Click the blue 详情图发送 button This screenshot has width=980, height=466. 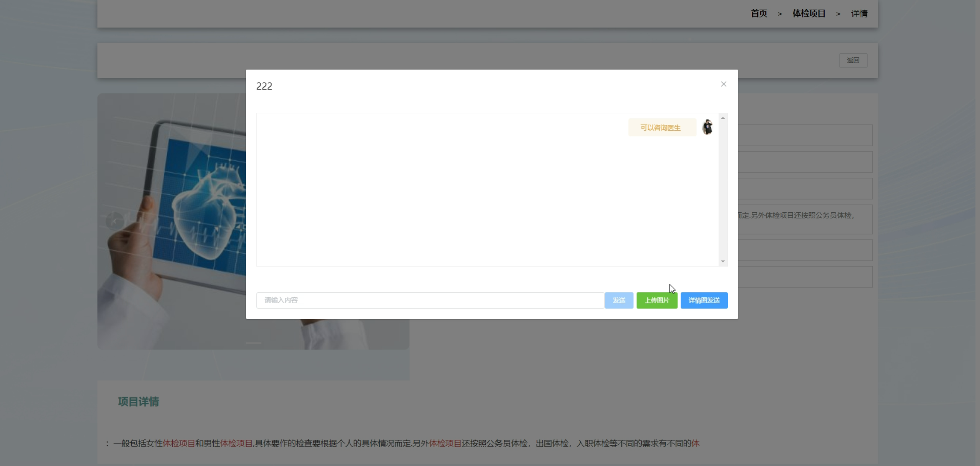pyautogui.click(x=704, y=300)
